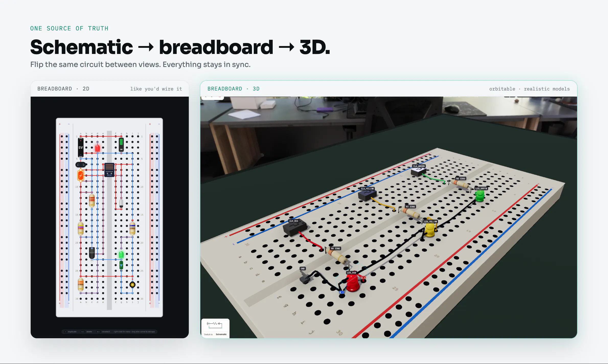The image size is (608, 364).
Task: Select the 3D red LED model
Action: click(x=353, y=283)
